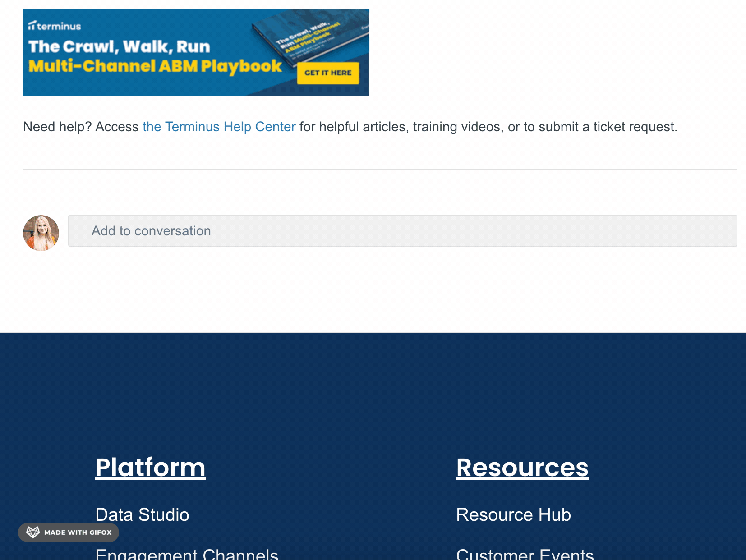
Task: Open the Engagement Channels link
Action: pyautogui.click(x=187, y=554)
